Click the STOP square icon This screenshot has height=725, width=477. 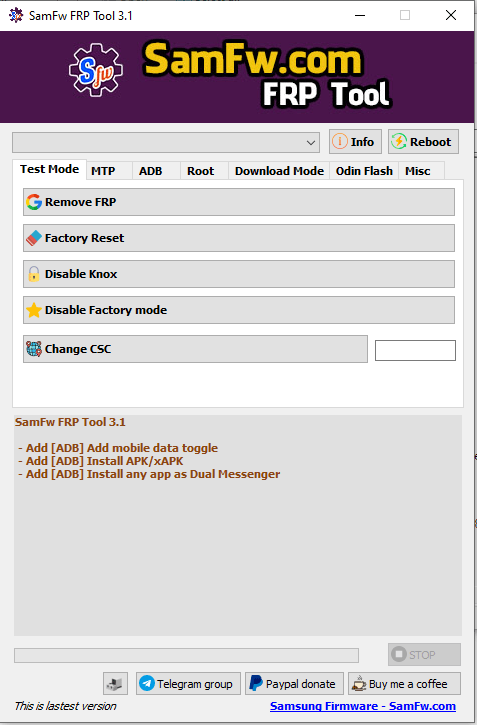[x=398, y=654]
